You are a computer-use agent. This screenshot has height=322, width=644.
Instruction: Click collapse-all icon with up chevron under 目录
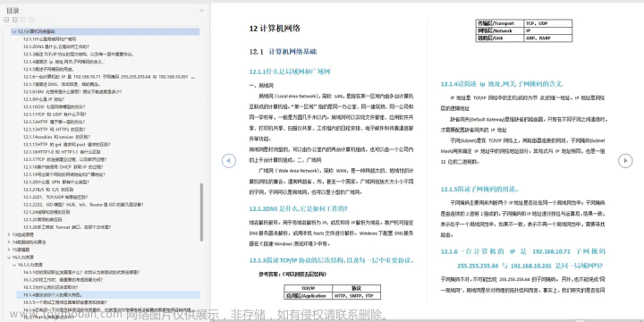pos(15,20)
